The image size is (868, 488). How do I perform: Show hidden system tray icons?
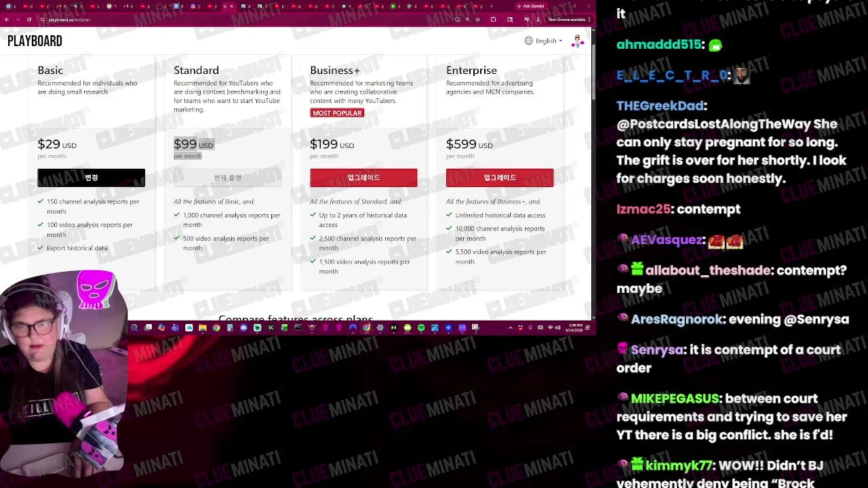(x=511, y=328)
